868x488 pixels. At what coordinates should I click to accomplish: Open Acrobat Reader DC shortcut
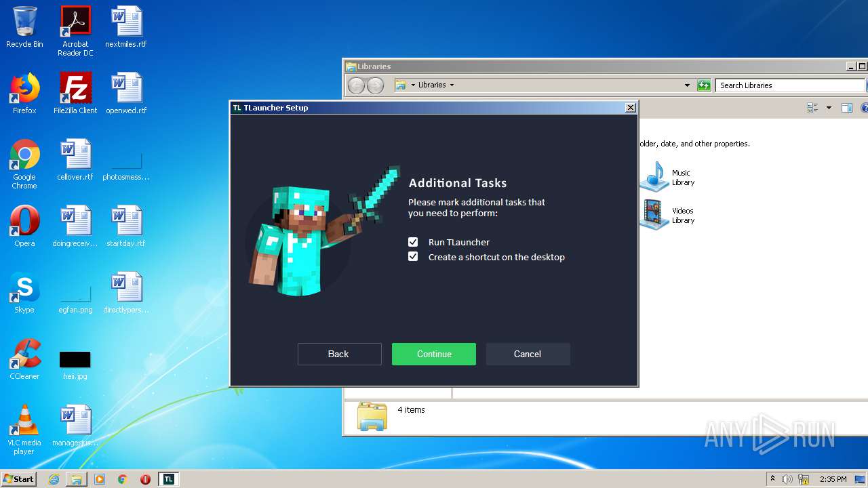coord(75,31)
